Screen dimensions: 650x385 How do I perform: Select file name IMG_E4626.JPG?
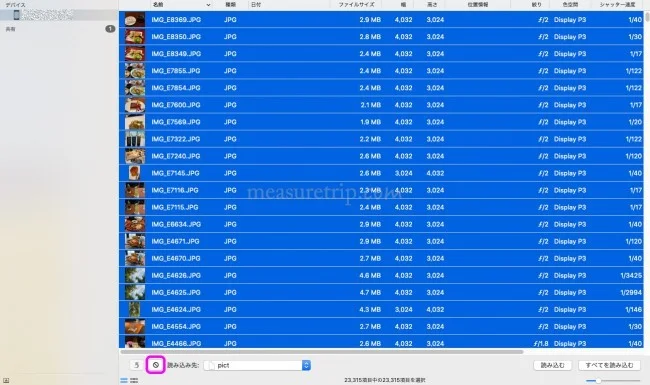[x=176, y=275]
